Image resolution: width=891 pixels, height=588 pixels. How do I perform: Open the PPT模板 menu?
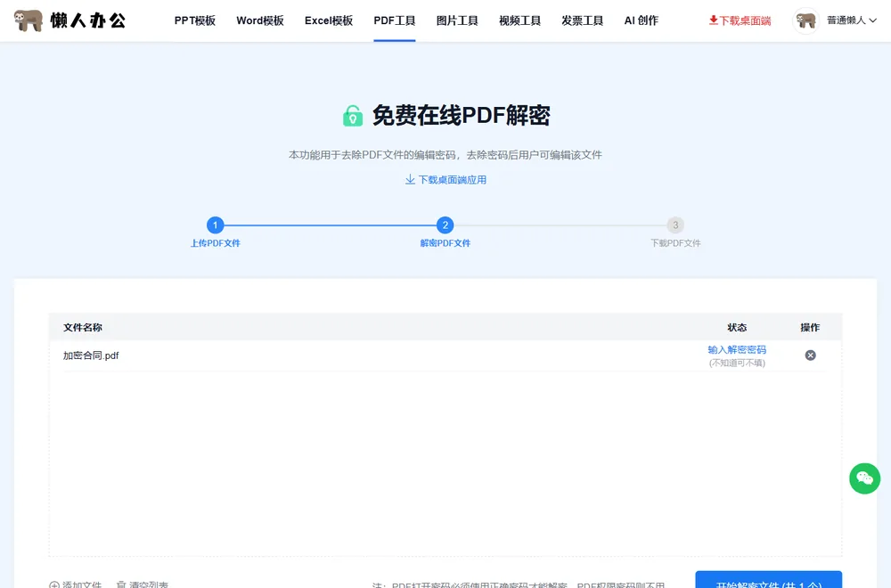pos(195,20)
